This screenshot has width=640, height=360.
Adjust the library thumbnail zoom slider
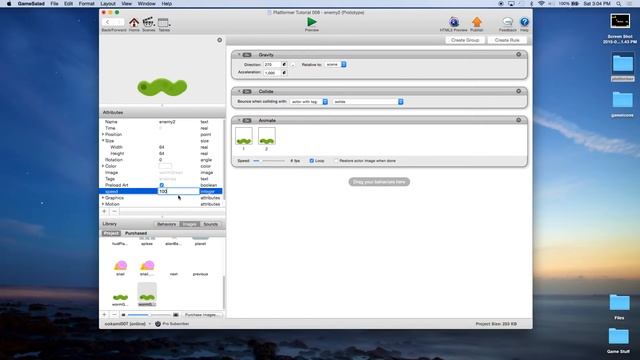[149, 315]
